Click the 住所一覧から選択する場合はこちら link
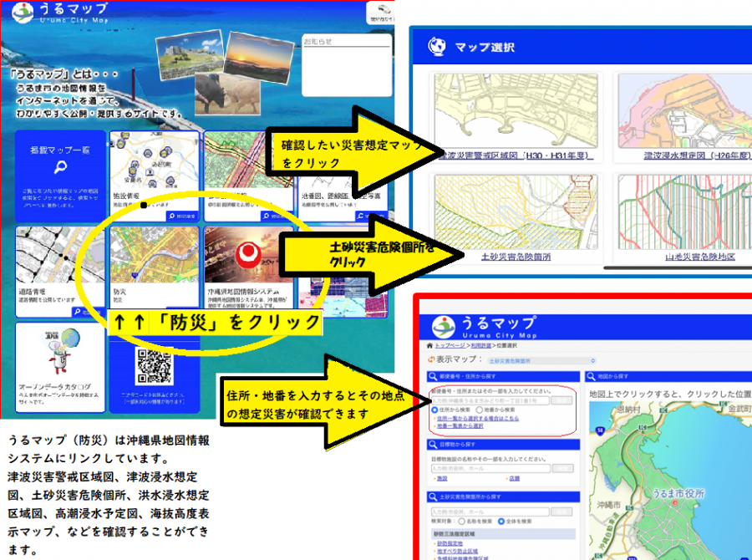This screenshot has width=752, height=560. (478, 419)
